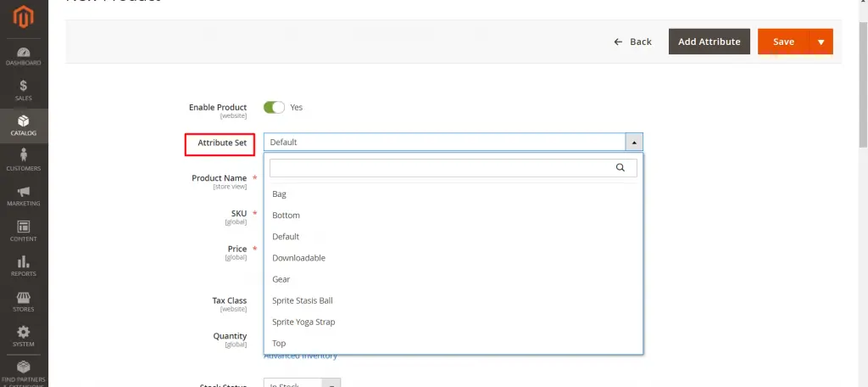The height and width of the screenshot is (387, 868).
Task: Click the Back link
Action: (x=632, y=42)
